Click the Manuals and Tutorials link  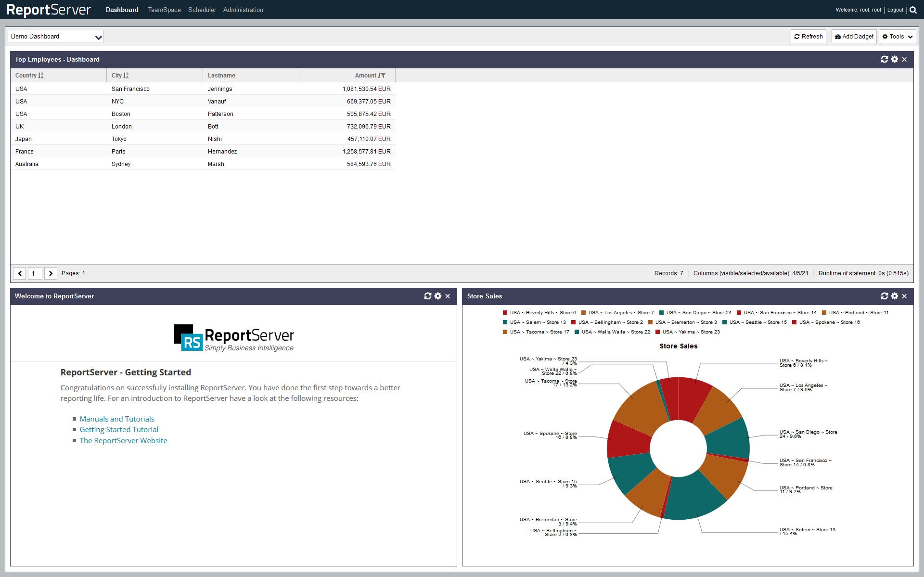click(x=117, y=418)
